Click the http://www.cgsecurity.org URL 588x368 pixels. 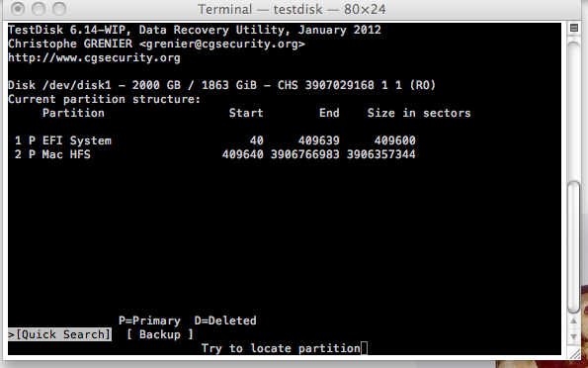94,57
